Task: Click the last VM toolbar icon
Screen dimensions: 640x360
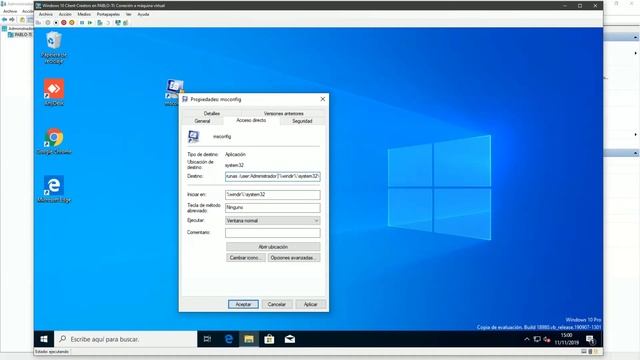Action: coord(125,23)
